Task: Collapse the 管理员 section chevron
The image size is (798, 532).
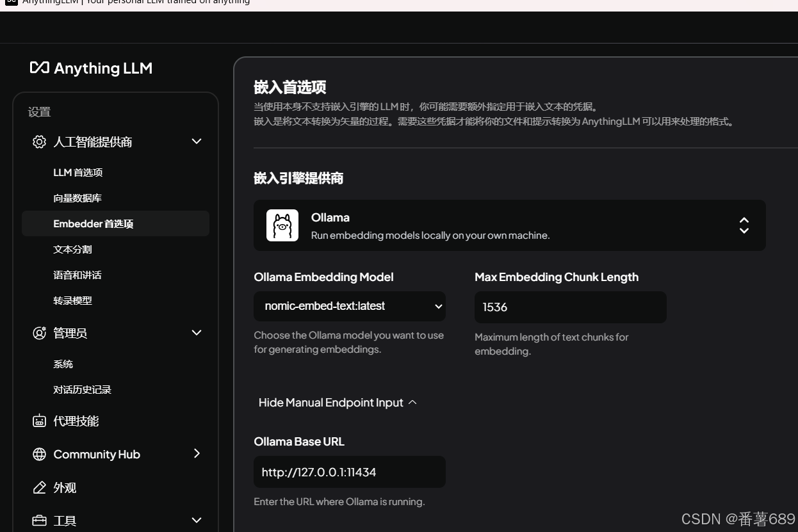Action: click(197, 332)
